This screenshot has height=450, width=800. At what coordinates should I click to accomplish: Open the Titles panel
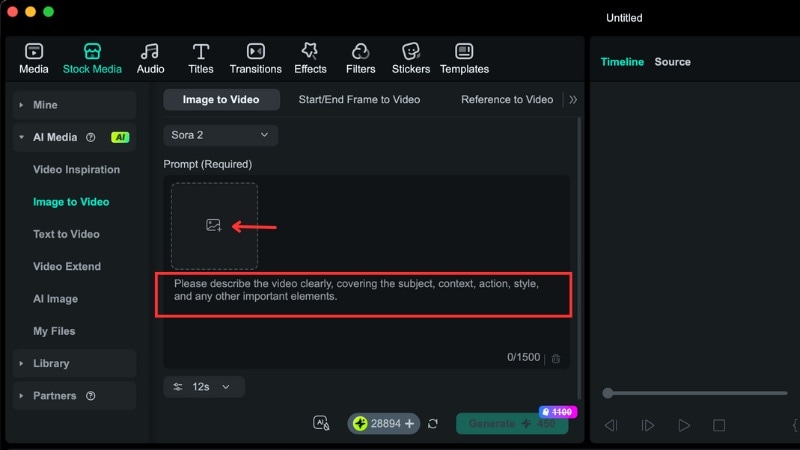[201, 59]
